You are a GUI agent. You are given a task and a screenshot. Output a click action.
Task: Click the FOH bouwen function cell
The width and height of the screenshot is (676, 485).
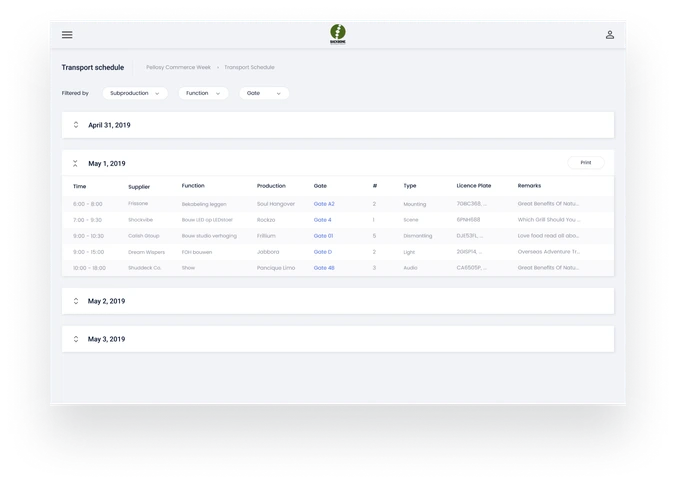click(197, 252)
